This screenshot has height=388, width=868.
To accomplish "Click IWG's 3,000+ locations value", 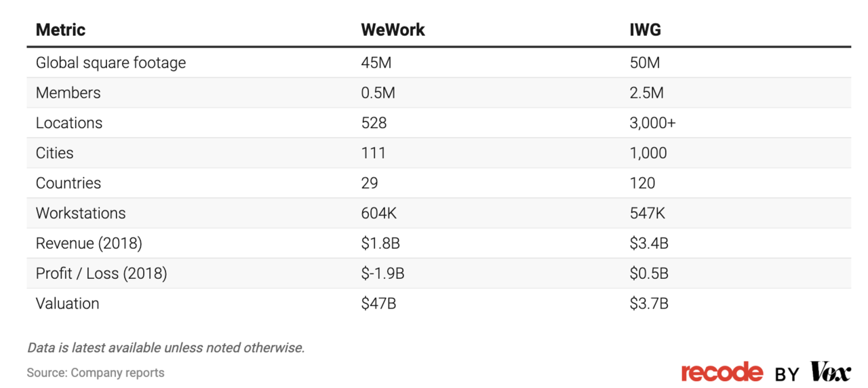I will pyautogui.click(x=652, y=123).
